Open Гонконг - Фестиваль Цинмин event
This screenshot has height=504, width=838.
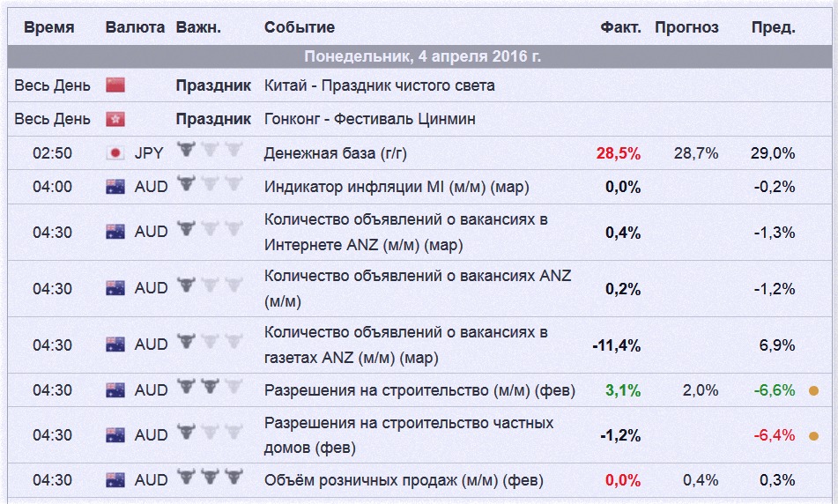pos(370,119)
